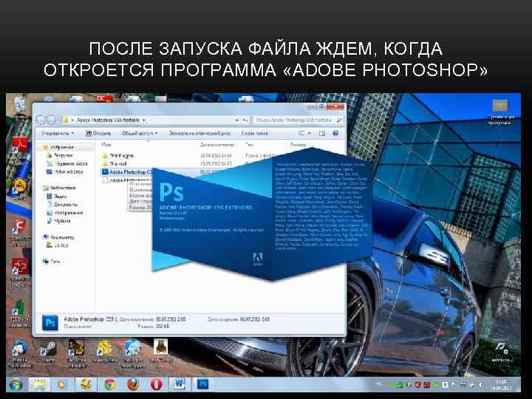Sort files by the Имя column header

tap(106, 145)
